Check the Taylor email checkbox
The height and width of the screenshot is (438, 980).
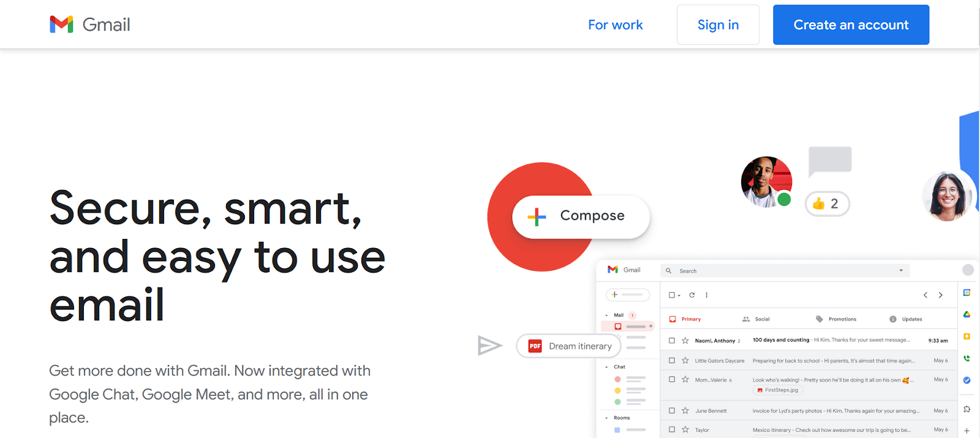coord(672,430)
